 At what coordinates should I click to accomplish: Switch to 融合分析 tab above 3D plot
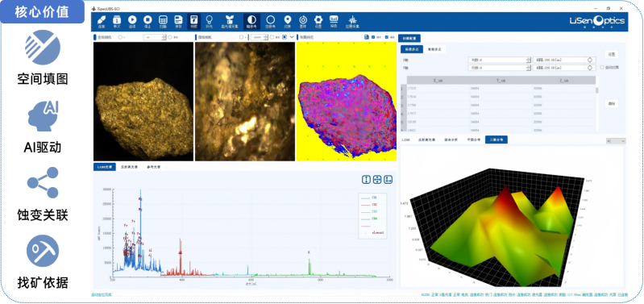451,140
